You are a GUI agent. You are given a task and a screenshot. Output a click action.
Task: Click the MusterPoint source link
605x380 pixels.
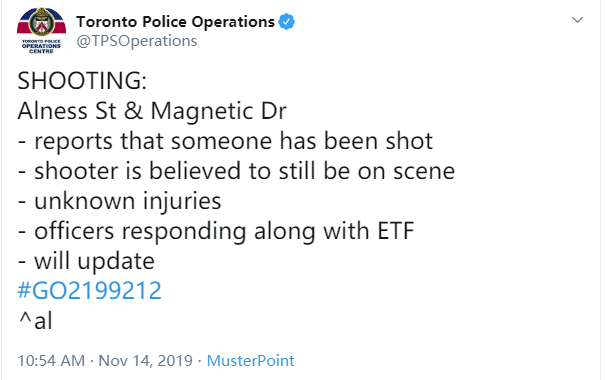click(x=250, y=361)
